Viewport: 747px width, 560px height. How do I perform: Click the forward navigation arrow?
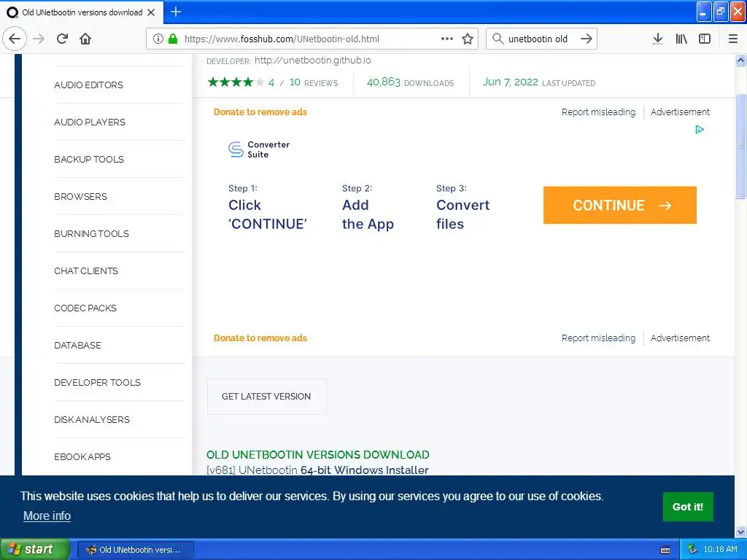click(x=39, y=39)
